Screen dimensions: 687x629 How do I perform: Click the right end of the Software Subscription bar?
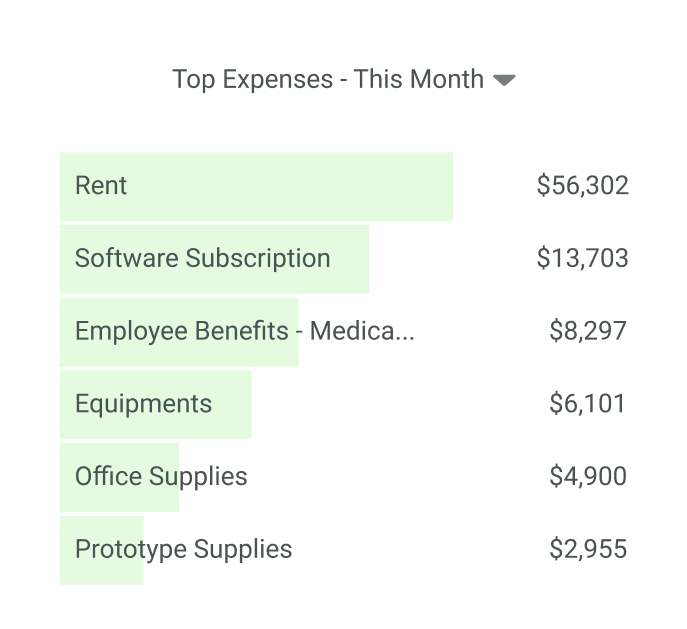click(357, 258)
